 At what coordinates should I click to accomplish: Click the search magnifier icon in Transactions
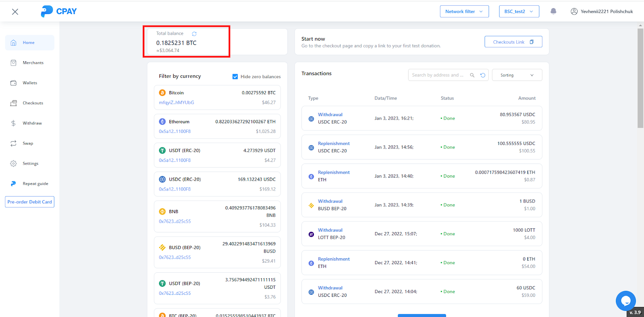click(472, 75)
